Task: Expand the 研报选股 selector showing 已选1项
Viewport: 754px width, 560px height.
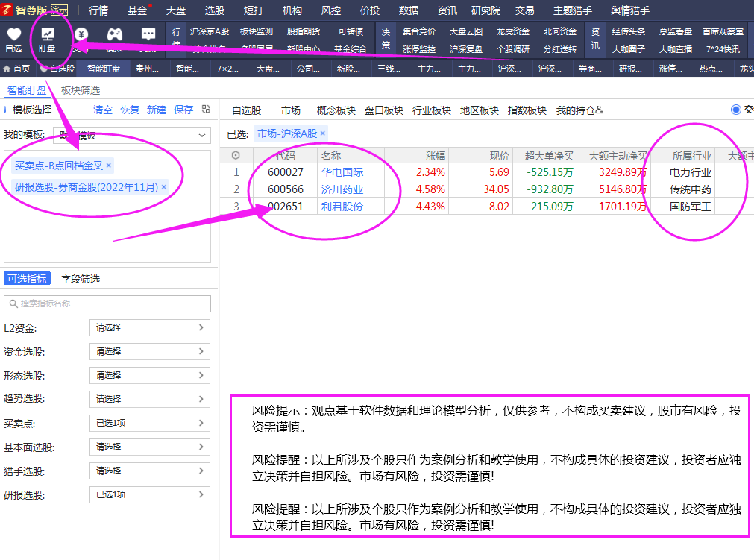Action: click(x=150, y=494)
